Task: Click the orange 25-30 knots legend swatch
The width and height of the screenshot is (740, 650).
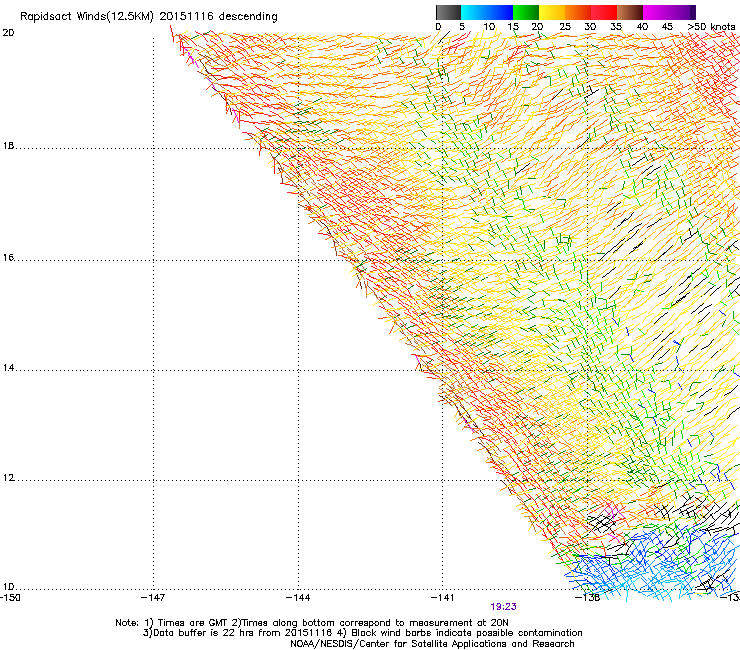Action: coord(578,12)
